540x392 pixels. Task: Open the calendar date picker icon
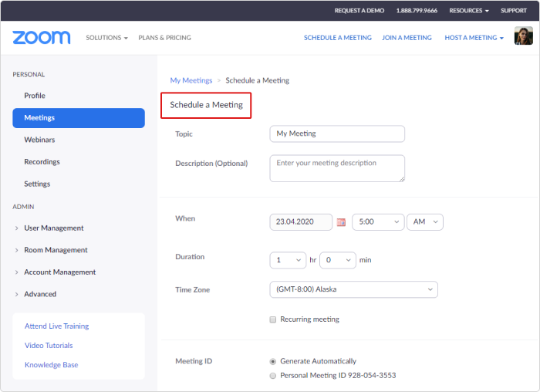(341, 222)
